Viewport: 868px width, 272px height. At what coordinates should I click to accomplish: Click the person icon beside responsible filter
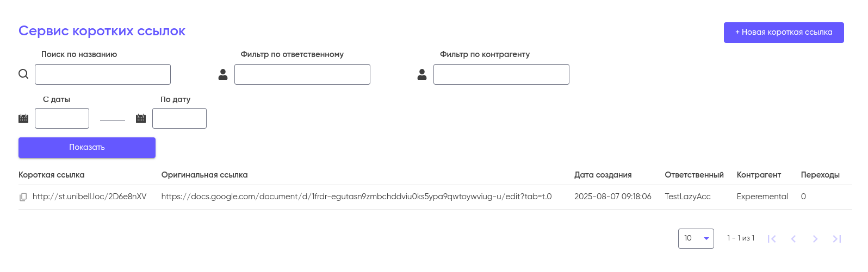[x=223, y=74]
